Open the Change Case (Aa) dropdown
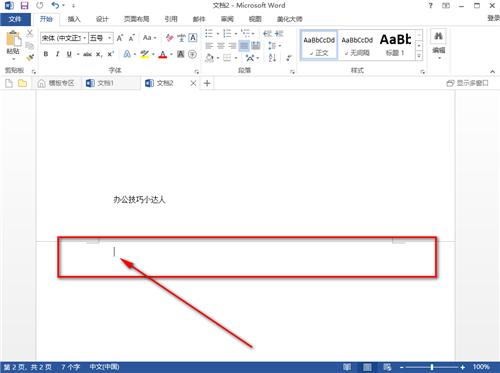Viewport: 500px width, 373px height. pos(150,38)
